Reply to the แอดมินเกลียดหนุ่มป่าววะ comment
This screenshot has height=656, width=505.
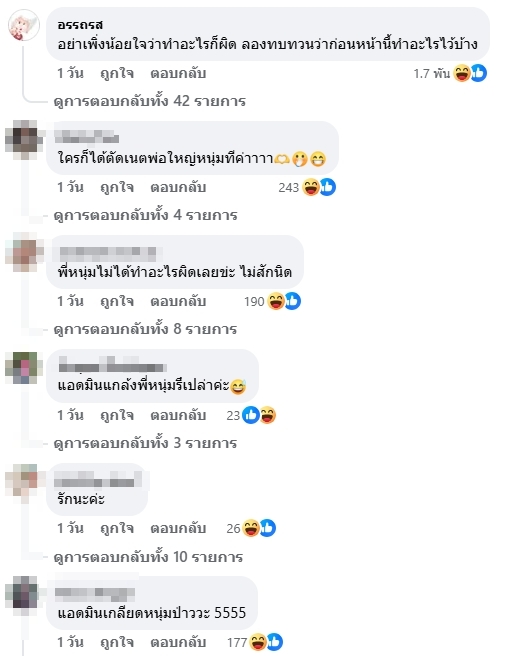178,642
